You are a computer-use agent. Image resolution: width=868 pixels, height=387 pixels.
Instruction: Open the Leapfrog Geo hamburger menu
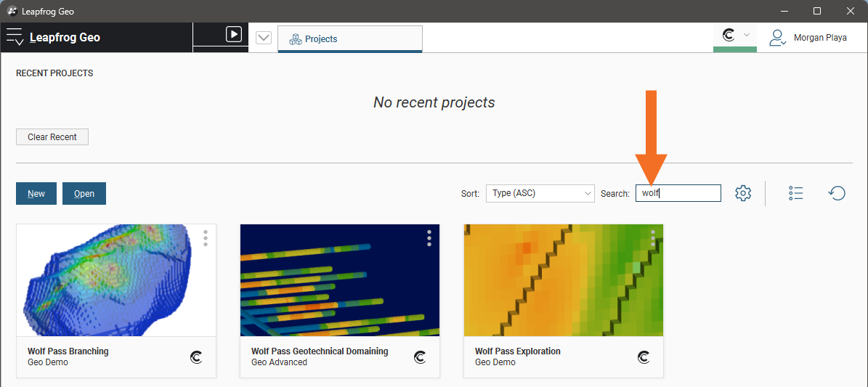click(15, 38)
